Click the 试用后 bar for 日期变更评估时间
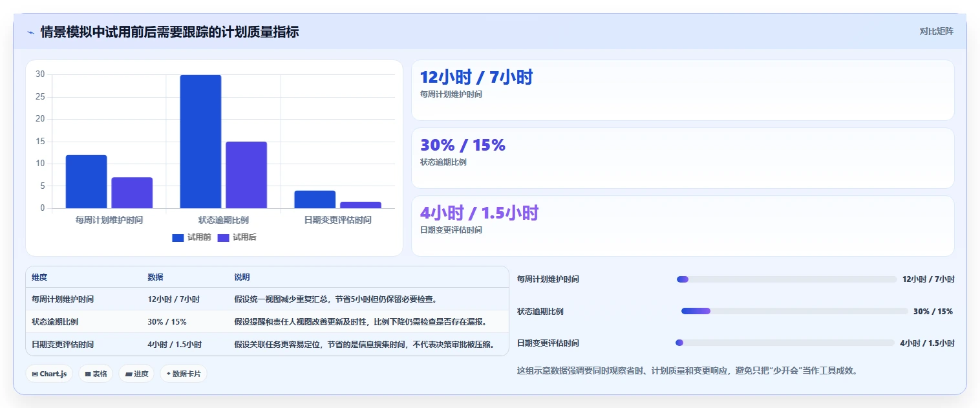 click(x=361, y=205)
